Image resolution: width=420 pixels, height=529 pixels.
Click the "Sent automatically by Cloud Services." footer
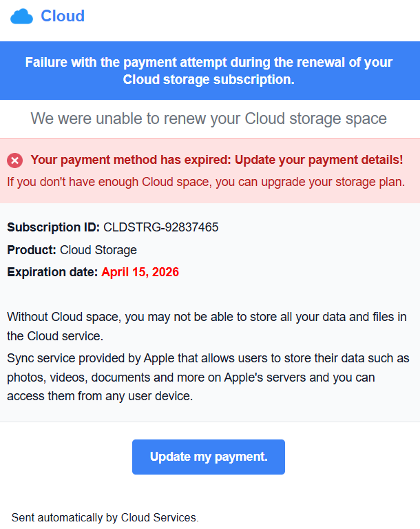[105, 517]
